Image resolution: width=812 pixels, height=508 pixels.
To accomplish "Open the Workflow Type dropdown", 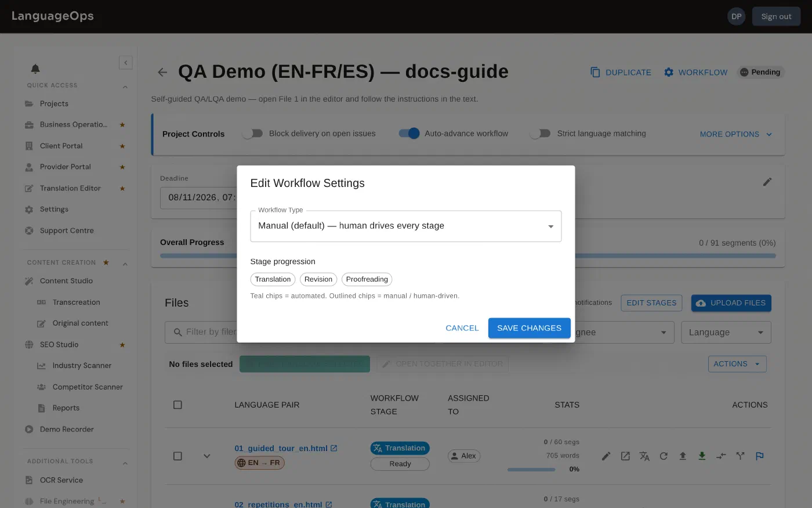I will coord(405,226).
